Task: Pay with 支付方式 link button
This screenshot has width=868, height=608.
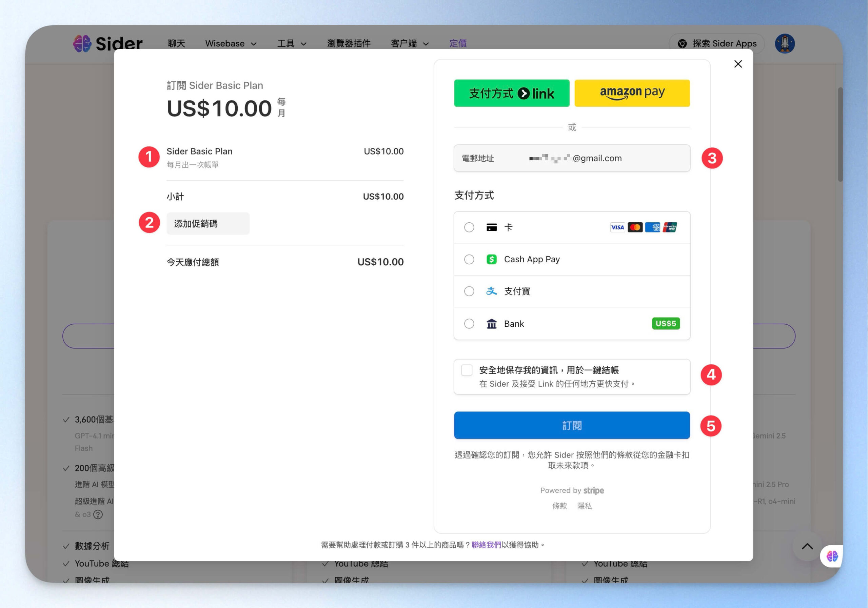Action: (512, 93)
